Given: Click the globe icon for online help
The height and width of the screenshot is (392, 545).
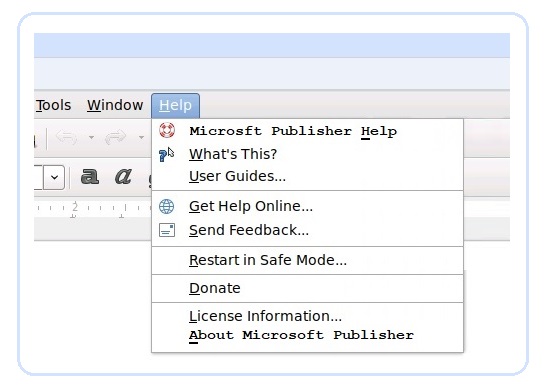Looking at the screenshot, I should (166, 206).
